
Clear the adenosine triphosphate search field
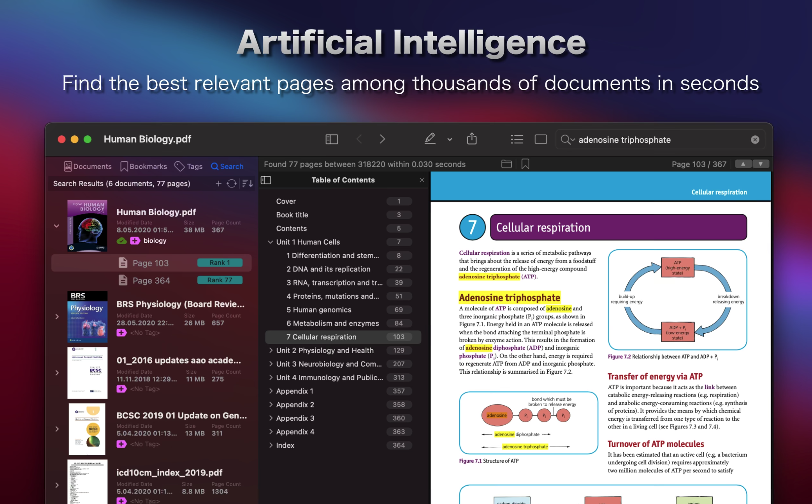point(755,140)
